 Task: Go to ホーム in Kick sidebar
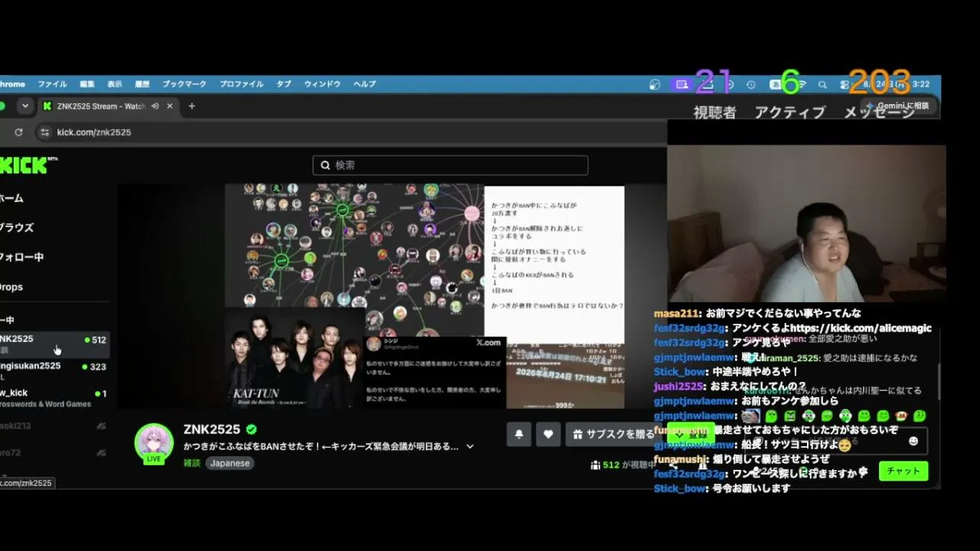[x=11, y=198]
